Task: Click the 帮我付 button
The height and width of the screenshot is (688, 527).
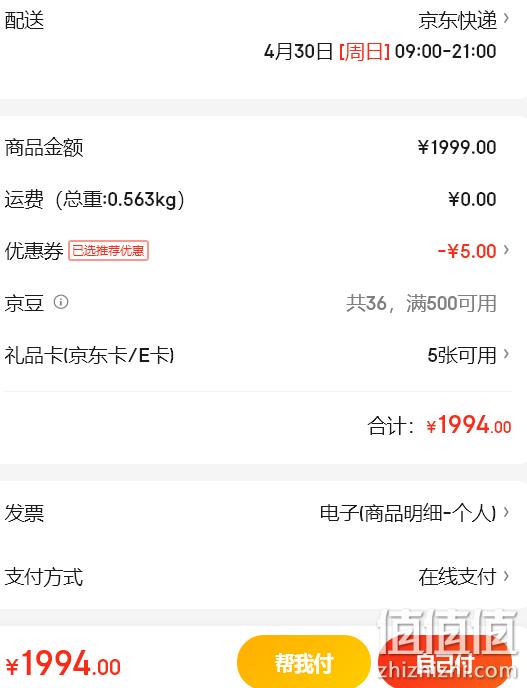Action: pyautogui.click(x=304, y=663)
